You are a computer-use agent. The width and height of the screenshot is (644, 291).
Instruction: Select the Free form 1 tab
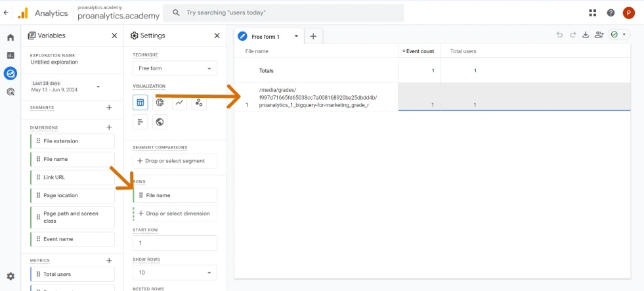coord(265,37)
